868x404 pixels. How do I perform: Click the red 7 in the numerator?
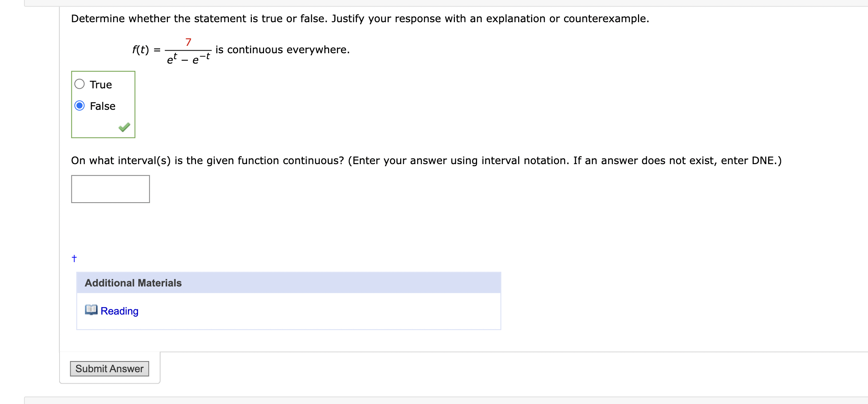tap(188, 42)
